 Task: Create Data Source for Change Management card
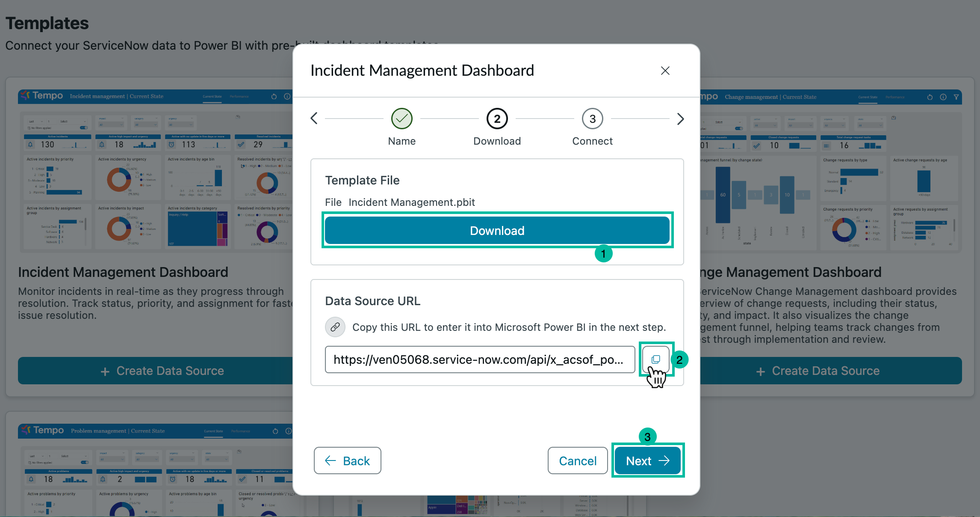[x=831, y=371]
